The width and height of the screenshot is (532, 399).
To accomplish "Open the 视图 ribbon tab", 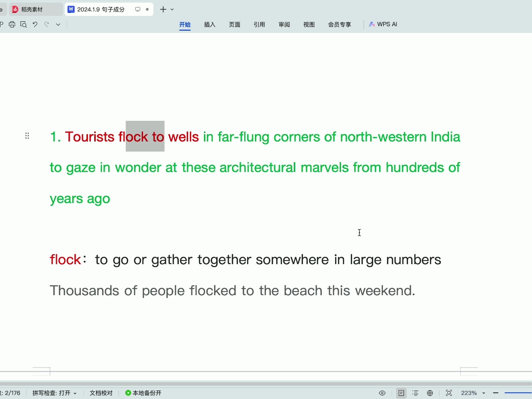I will point(309,24).
